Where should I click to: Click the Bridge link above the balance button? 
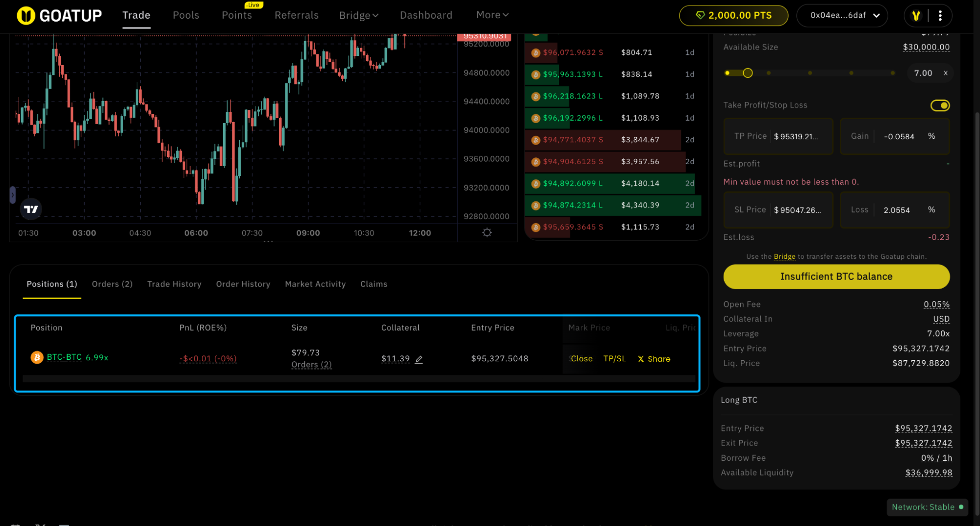tap(784, 256)
